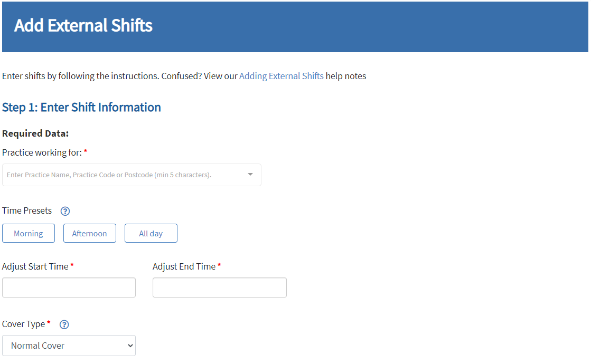This screenshot has height=364, width=591.
Task: Click the practice name search placeholder text
Action: point(109,175)
